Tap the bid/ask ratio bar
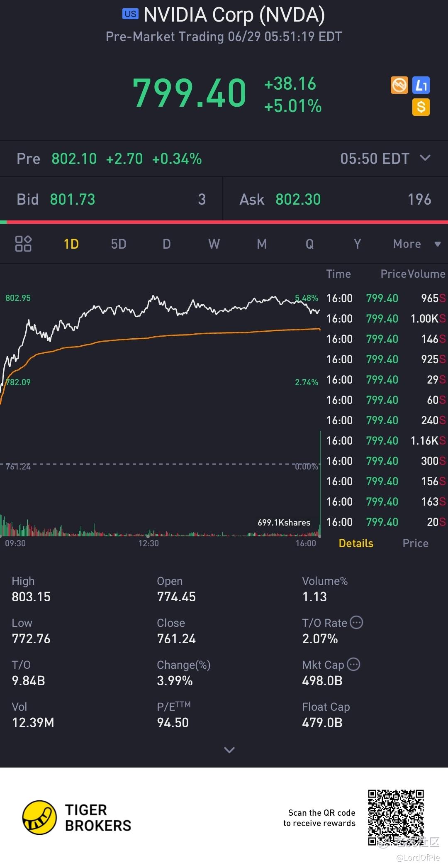Screen dimensions: 448x868 pos(224,222)
